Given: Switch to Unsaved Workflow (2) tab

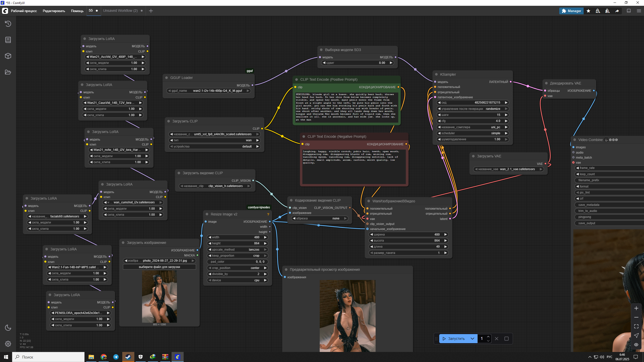Looking at the screenshot, I should (x=120, y=11).
